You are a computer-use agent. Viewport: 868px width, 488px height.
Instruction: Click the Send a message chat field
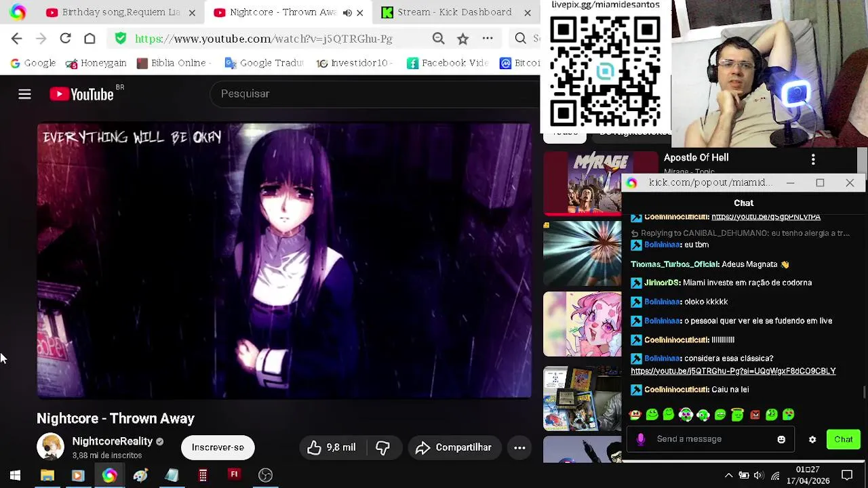pyautogui.click(x=712, y=439)
